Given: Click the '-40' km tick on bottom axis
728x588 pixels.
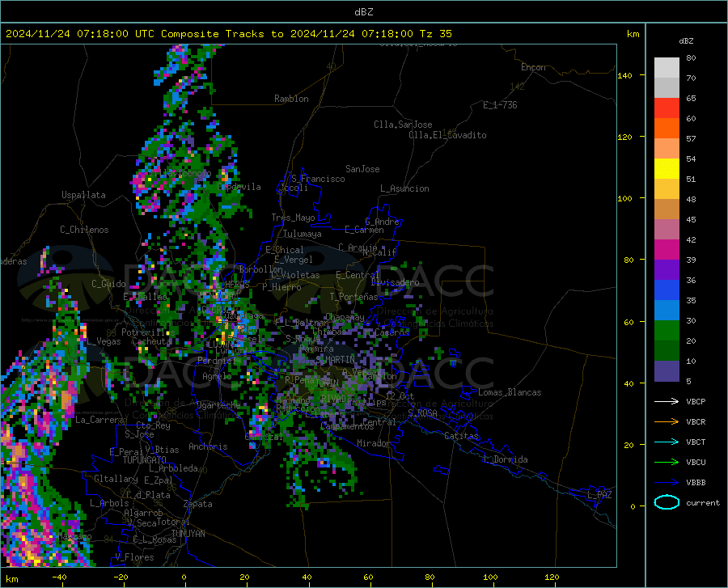Looking at the screenshot, I should pyautogui.click(x=59, y=577).
